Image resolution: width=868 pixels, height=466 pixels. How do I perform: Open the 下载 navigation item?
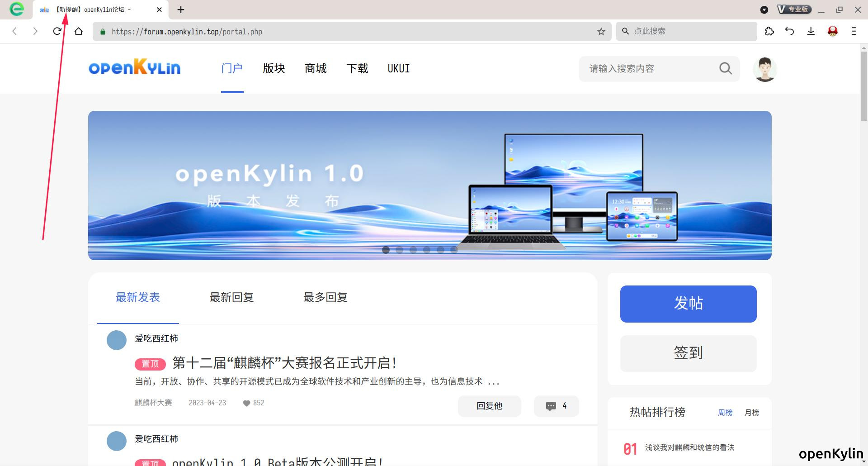coord(357,68)
